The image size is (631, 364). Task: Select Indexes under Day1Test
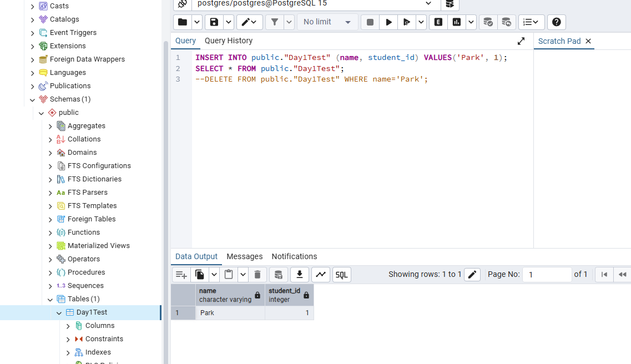[98, 352]
